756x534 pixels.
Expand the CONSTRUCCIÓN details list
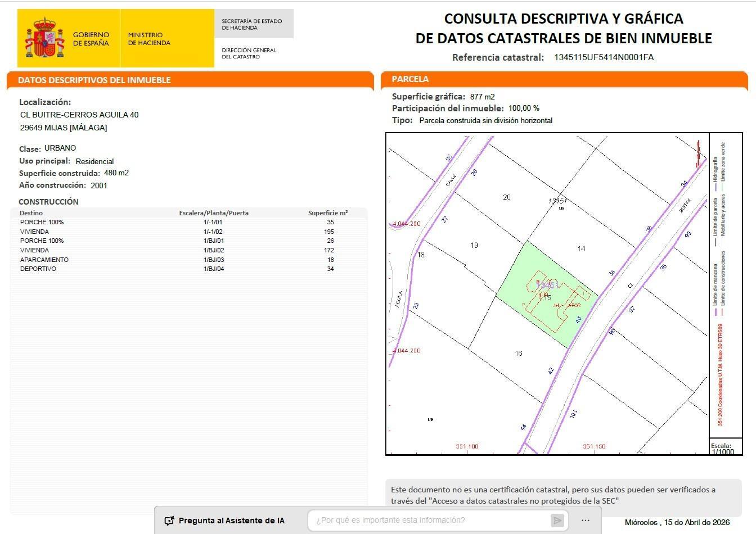pos(49,201)
